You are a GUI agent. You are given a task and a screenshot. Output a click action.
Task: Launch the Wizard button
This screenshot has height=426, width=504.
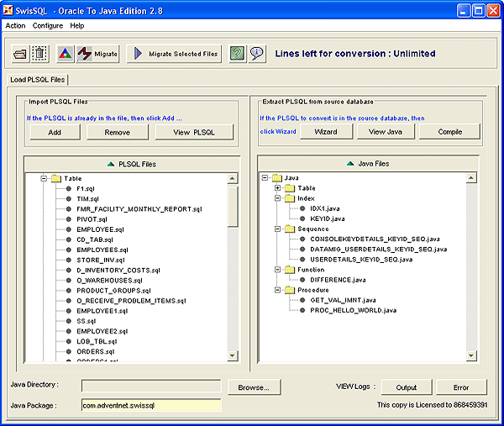pos(326,132)
